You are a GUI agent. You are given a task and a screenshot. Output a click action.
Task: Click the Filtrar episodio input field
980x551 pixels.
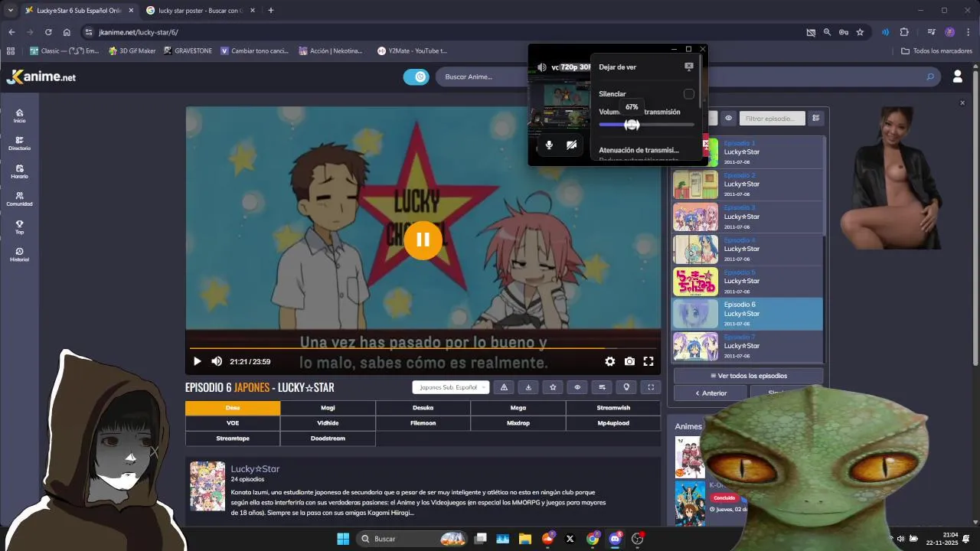(772, 118)
